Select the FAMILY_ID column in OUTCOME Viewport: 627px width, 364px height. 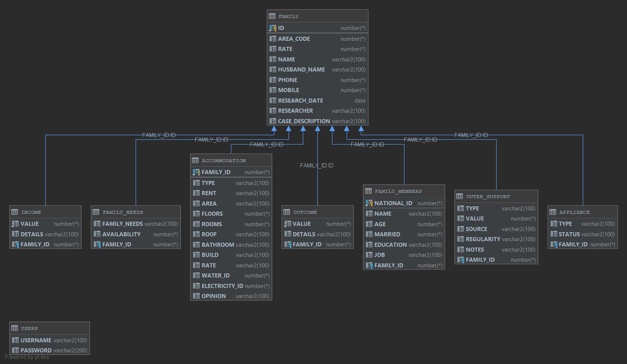(x=317, y=245)
